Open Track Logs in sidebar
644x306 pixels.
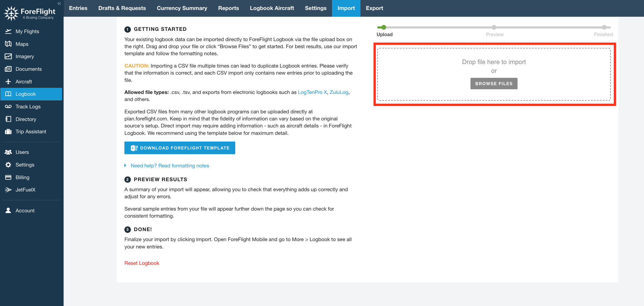(x=31, y=107)
